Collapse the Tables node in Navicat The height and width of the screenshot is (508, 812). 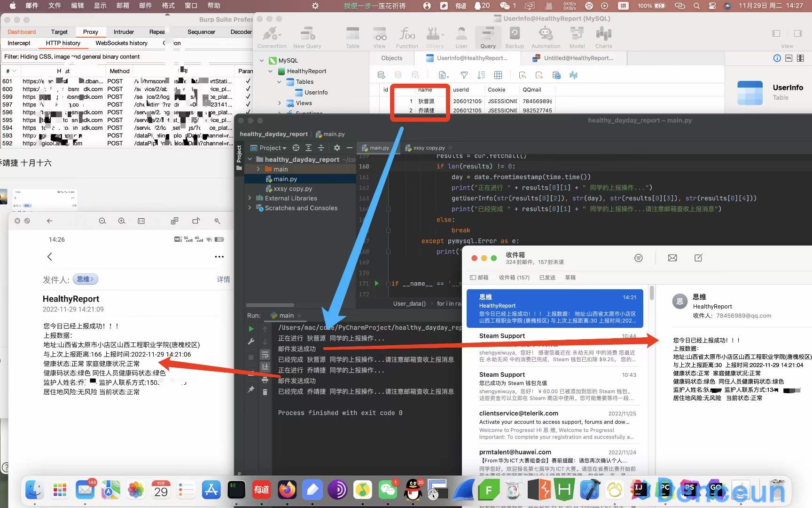[x=279, y=82]
